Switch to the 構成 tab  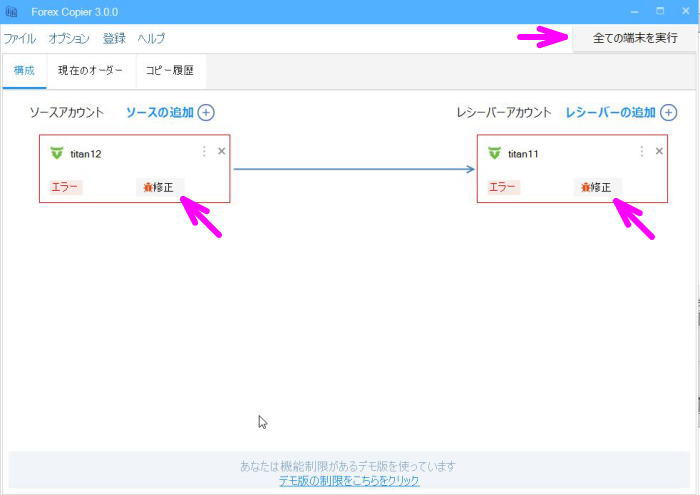tap(24, 71)
